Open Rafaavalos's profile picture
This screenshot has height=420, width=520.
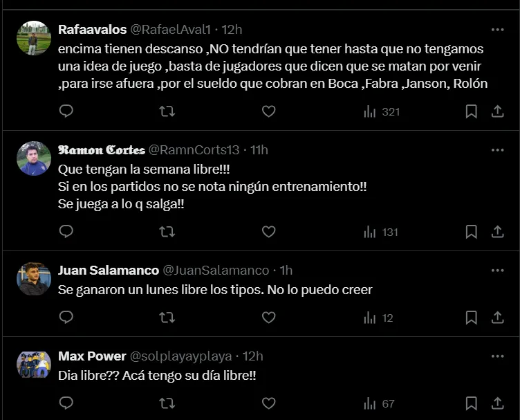(x=34, y=38)
